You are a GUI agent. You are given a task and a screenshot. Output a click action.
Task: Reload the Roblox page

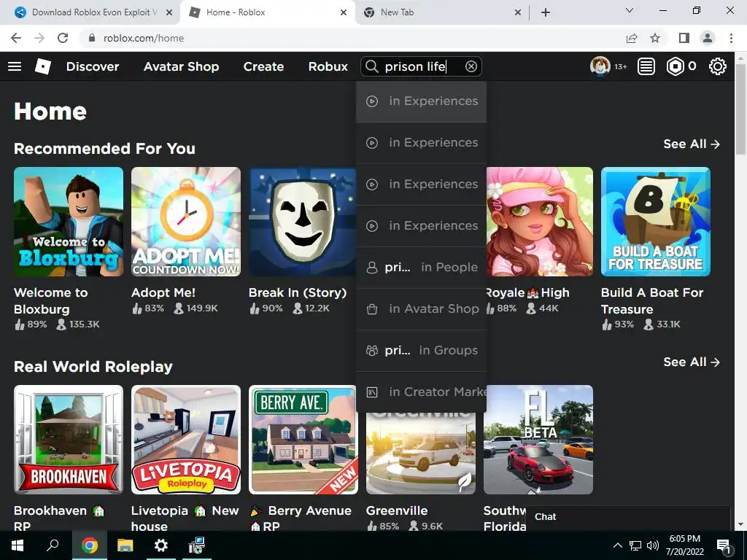pyautogui.click(x=63, y=38)
